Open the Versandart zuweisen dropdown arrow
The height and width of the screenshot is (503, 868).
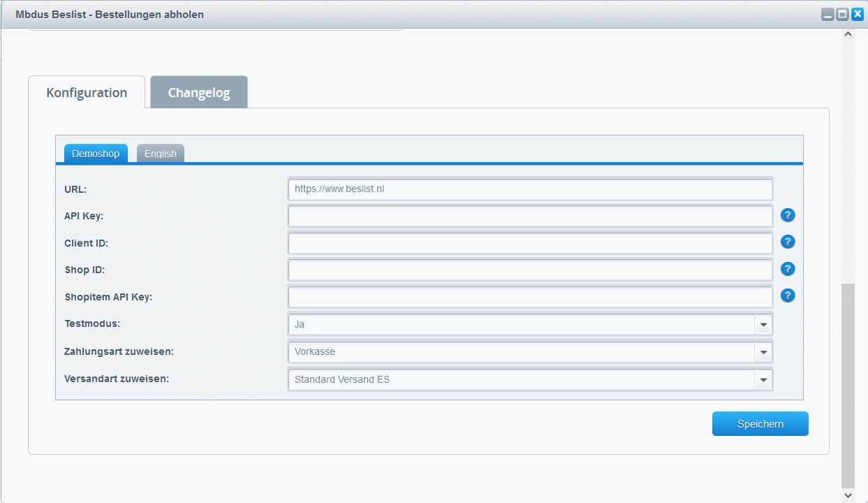(x=763, y=380)
